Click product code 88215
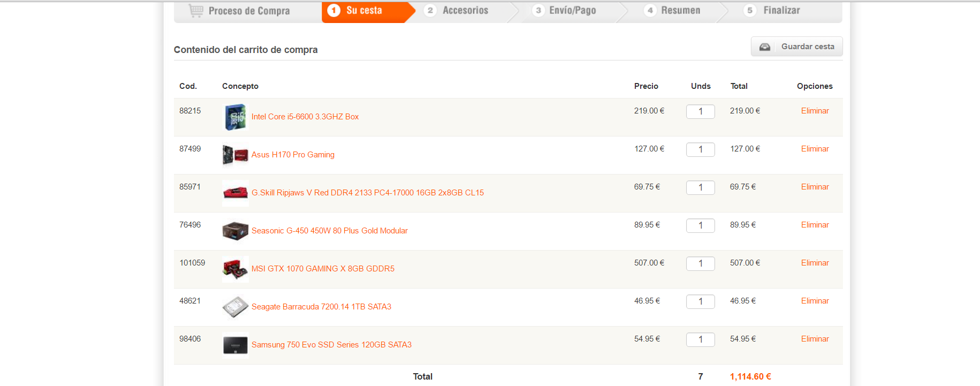Image resolution: width=980 pixels, height=386 pixels. point(190,111)
